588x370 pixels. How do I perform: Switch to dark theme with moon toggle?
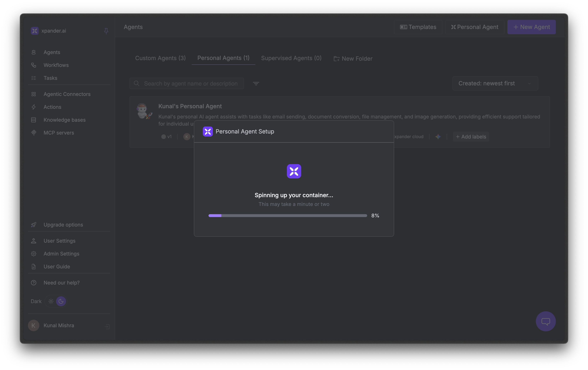61,301
